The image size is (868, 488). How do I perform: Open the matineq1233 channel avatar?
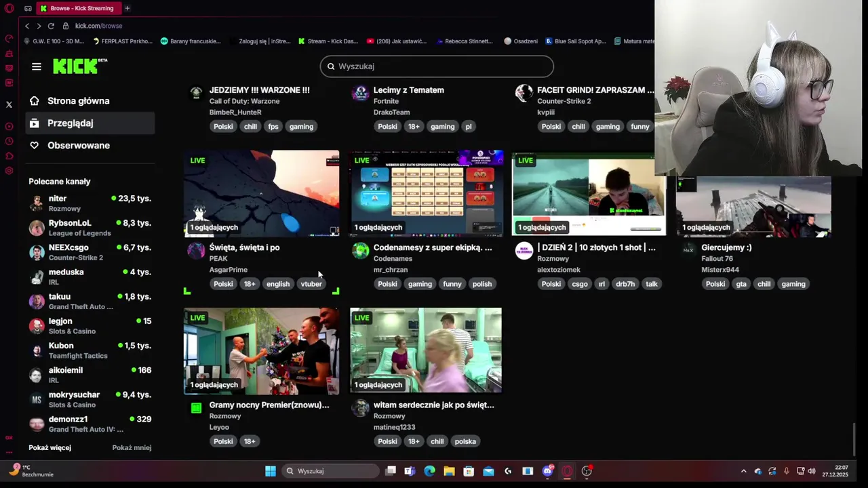tap(360, 408)
